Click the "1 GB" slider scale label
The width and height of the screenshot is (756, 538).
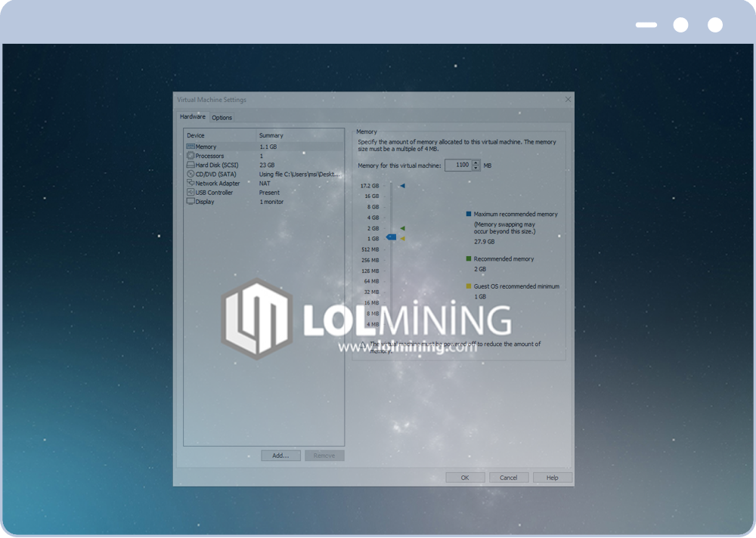click(x=373, y=239)
